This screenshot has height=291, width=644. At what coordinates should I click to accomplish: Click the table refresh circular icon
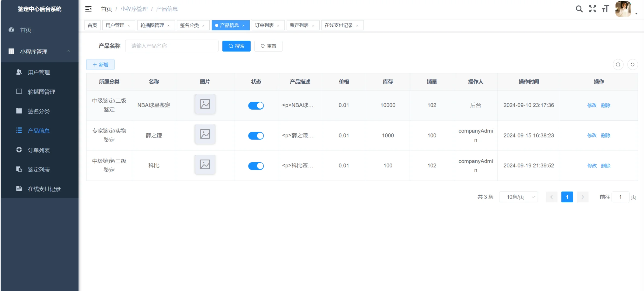click(632, 65)
